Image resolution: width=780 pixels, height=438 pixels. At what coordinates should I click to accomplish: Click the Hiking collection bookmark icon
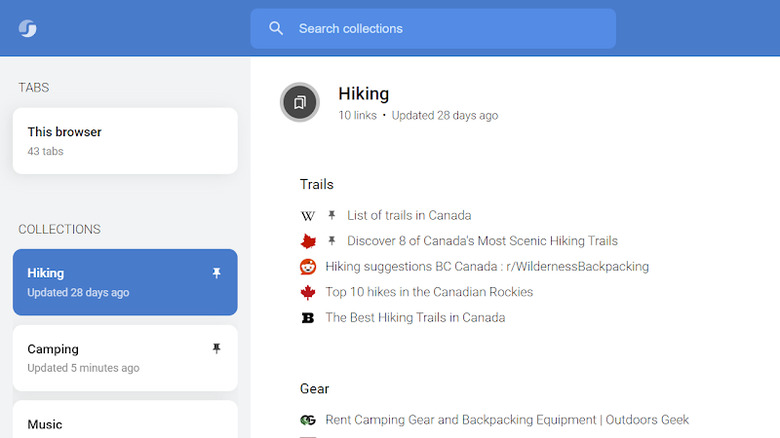point(299,102)
